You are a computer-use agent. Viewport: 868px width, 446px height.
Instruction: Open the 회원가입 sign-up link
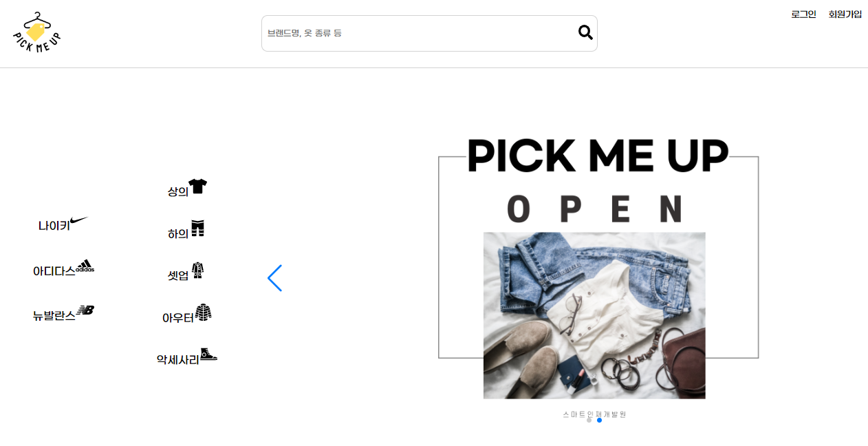pyautogui.click(x=845, y=14)
